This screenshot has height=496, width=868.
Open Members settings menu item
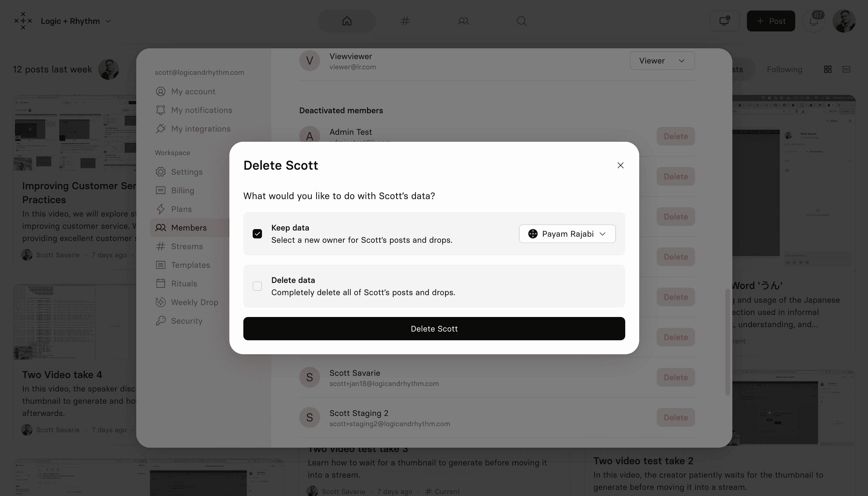[188, 227]
